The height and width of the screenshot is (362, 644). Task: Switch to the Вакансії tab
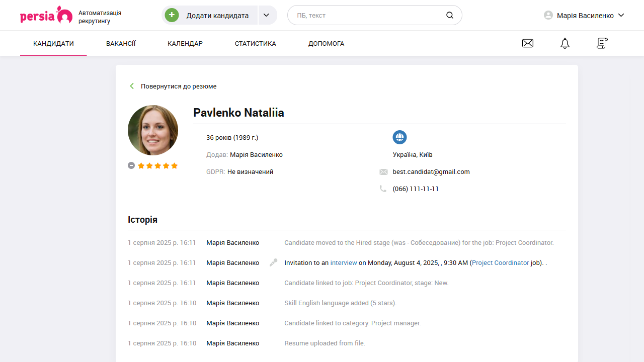tap(121, 44)
